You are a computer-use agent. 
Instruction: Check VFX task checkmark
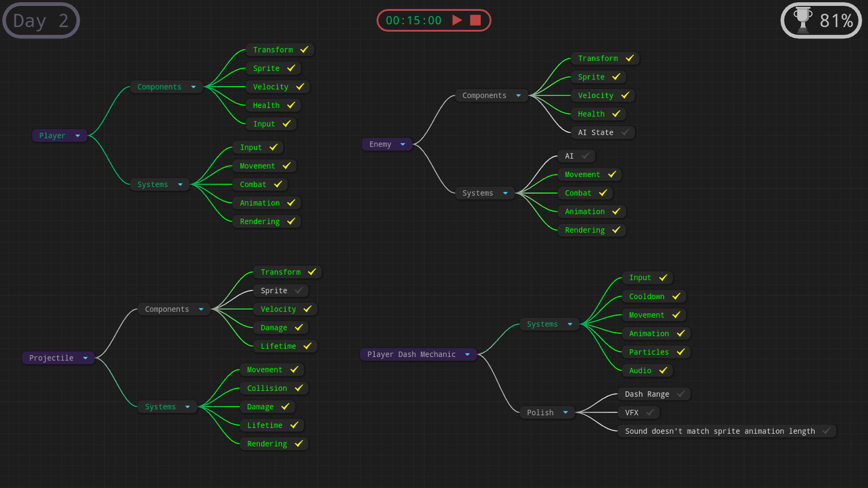pos(650,412)
